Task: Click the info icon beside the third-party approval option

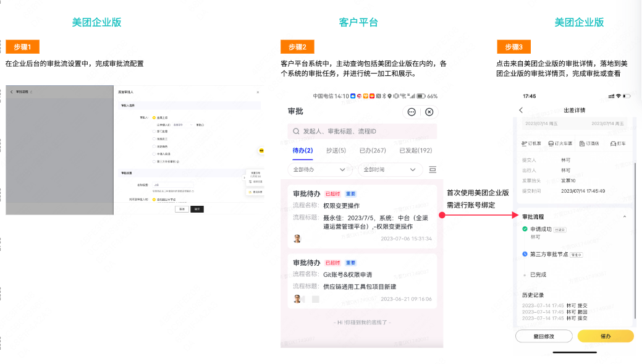Action: click(178, 162)
